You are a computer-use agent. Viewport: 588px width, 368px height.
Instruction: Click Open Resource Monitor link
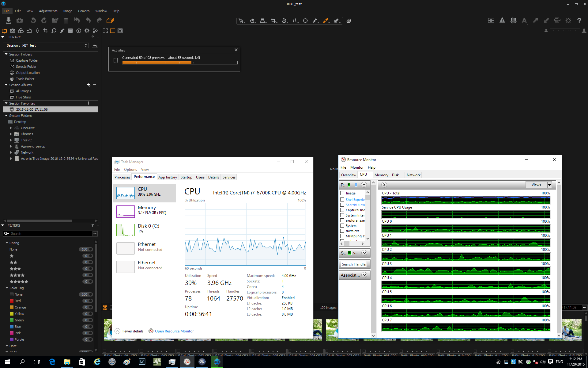tap(174, 331)
